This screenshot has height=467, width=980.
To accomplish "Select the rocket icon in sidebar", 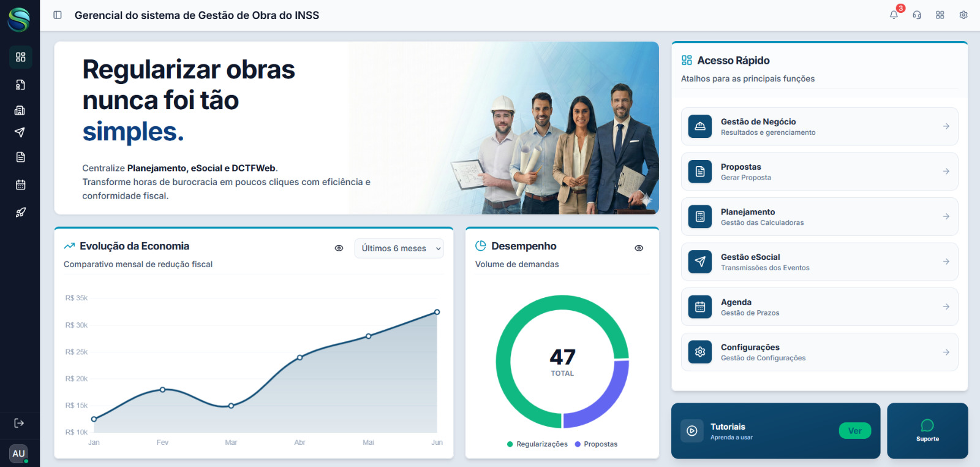I will tap(20, 213).
